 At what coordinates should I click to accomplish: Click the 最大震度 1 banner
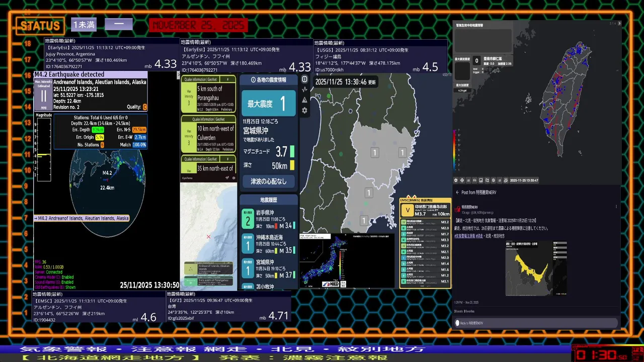(269, 104)
